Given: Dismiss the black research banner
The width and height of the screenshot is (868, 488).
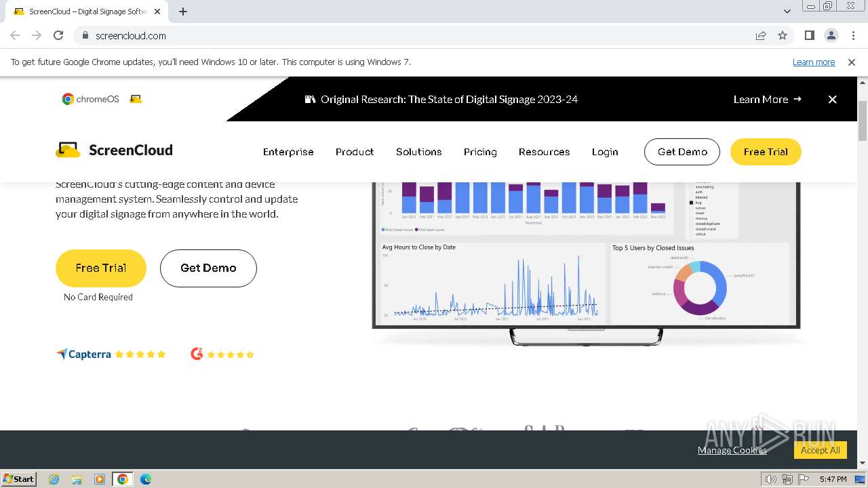Looking at the screenshot, I should click(x=832, y=100).
